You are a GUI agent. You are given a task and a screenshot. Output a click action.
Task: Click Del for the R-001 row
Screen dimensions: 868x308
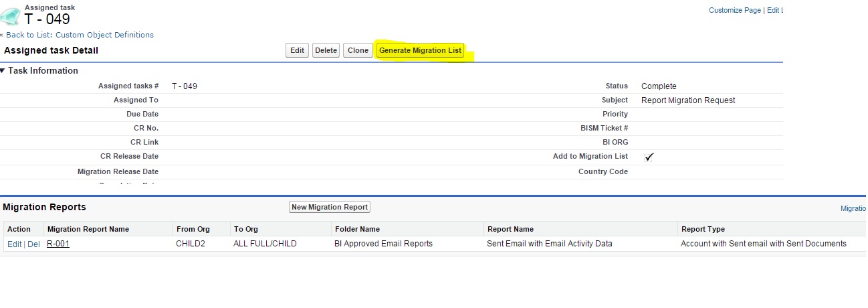(x=33, y=244)
